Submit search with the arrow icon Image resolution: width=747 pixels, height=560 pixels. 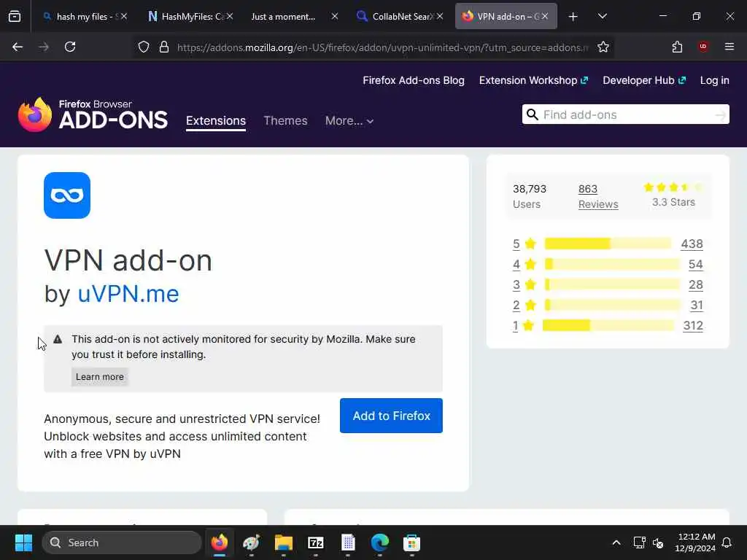pos(720,114)
